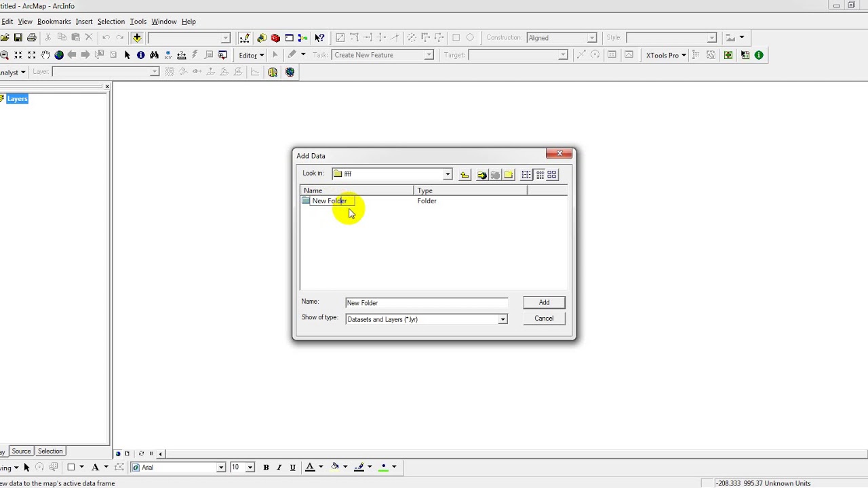This screenshot has width=868, height=488.
Task: Activate the blue Identify tool
Action: 140,55
